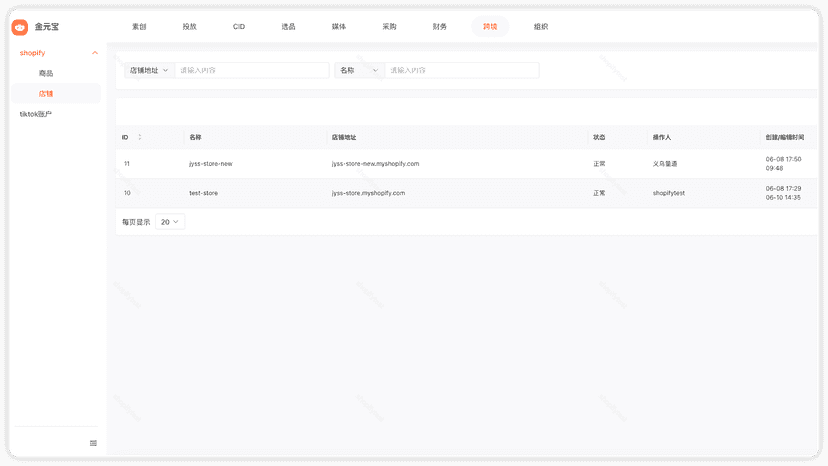Open the 店铺地址 filter dropdown
The width and height of the screenshot is (828, 466).
tap(149, 70)
